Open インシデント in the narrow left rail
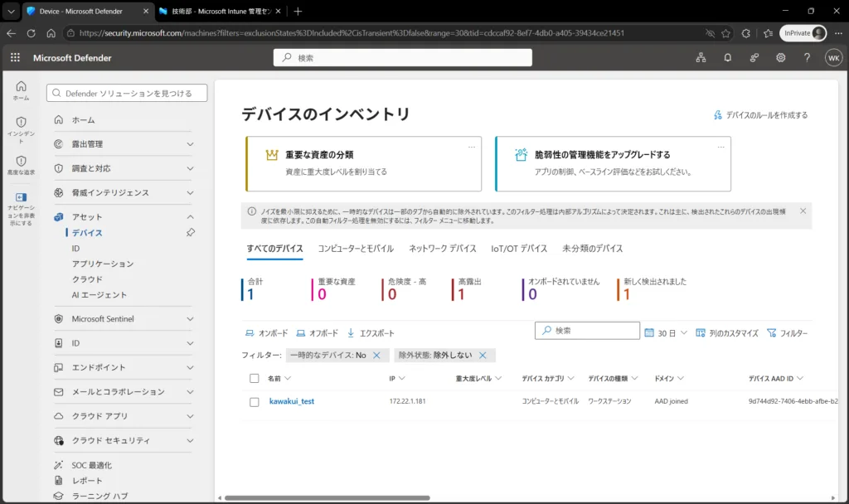 pos(21,130)
